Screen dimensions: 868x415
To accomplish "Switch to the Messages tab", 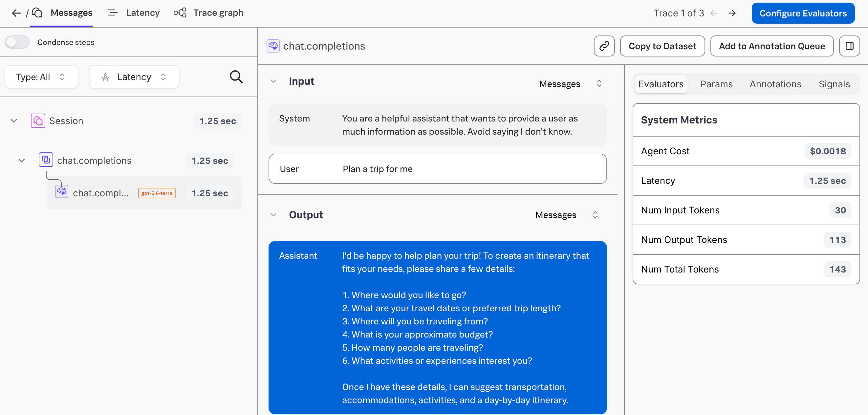I will click(72, 13).
